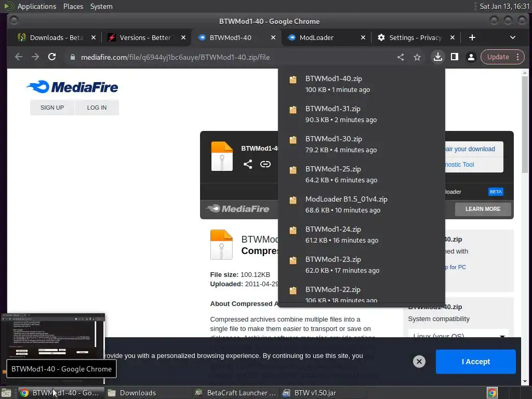This screenshot has width=532, height=399.
Task: Open the Places menu
Action: [x=73, y=6]
